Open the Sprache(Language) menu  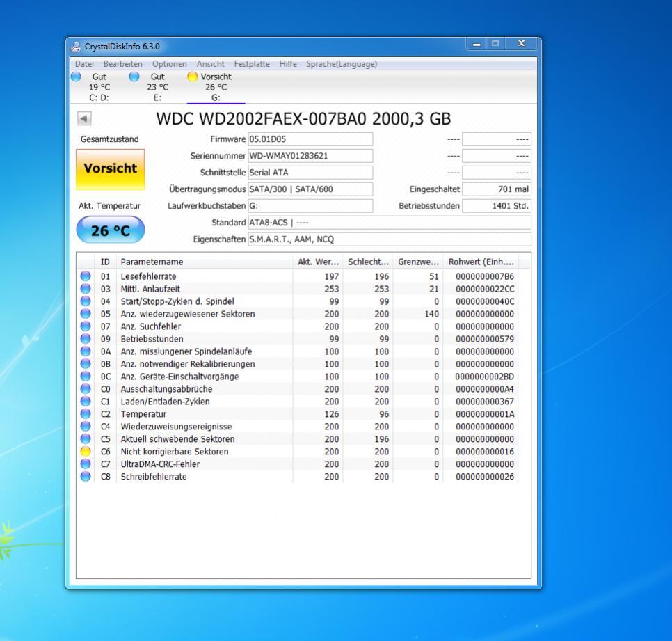pyautogui.click(x=342, y=64)
